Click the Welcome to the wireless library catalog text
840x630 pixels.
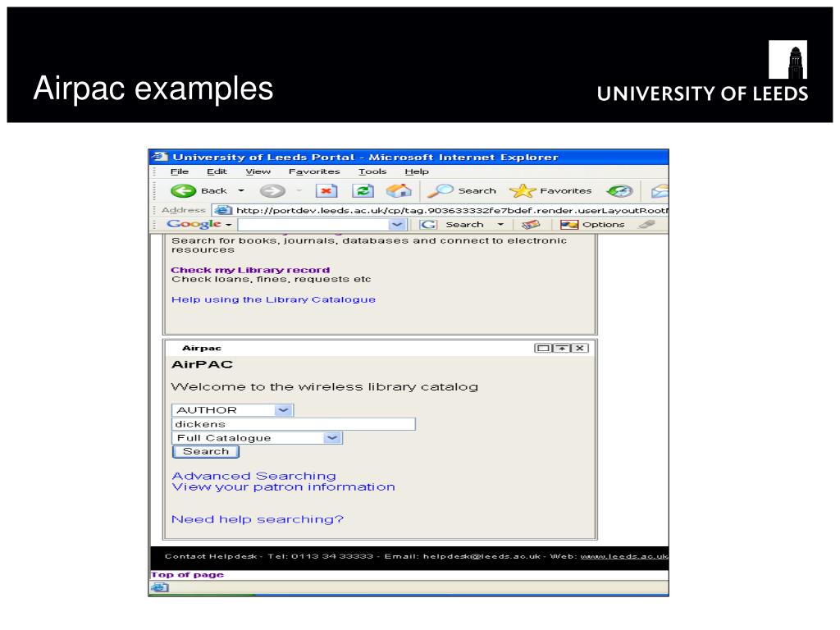click(x=325, y=387)
